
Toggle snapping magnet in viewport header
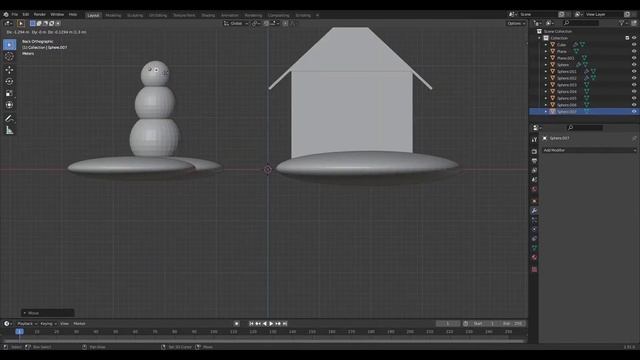pyautogui.click(x=266, y=24)
